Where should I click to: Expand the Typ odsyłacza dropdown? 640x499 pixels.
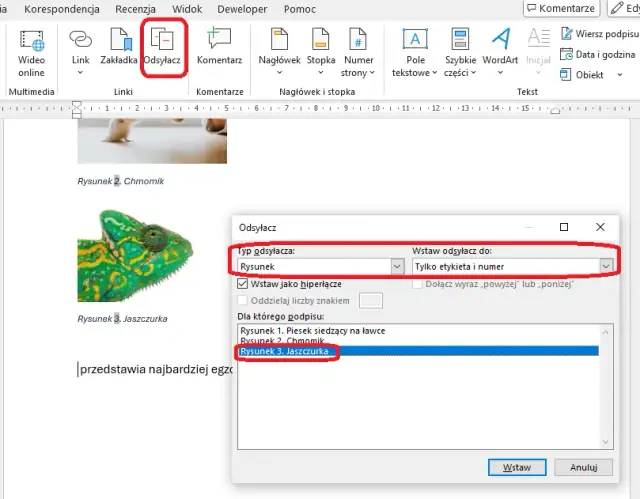397,266
